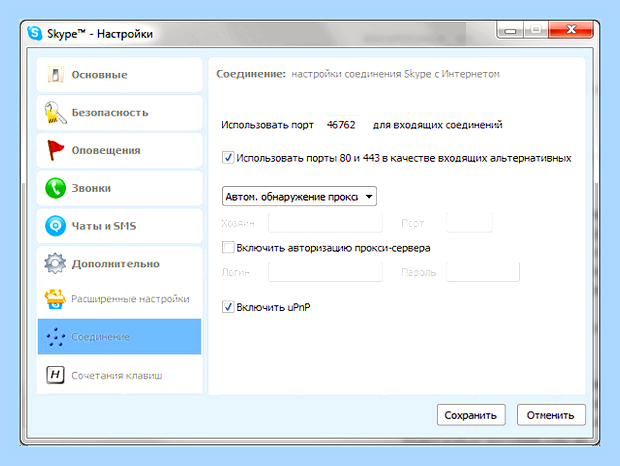Click the Хозяин proxy host field
Viewport: 620px width, 466px height.
pyautogui.click(x=325, y=223)
